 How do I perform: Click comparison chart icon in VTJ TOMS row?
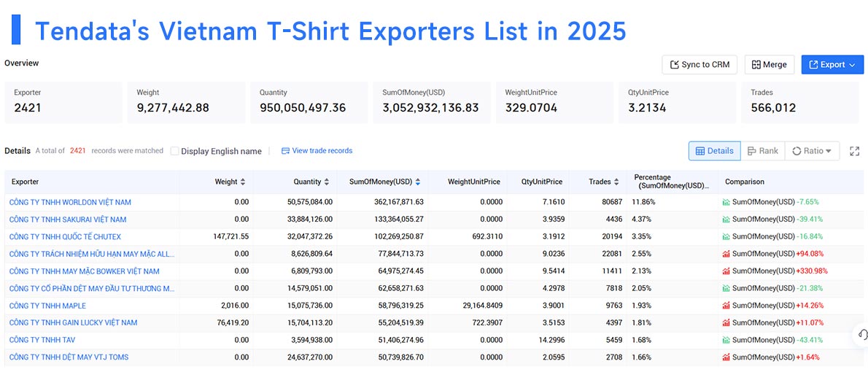click(x=726, y=357)
